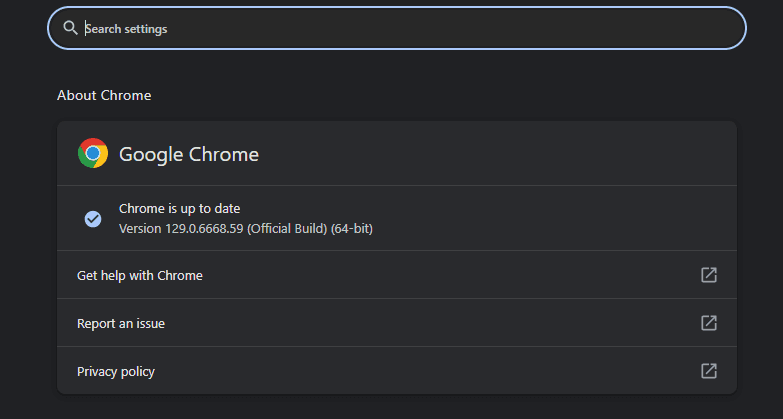
Task: Click the blue up-to-date checkmark icon
Action: [93, 219]
